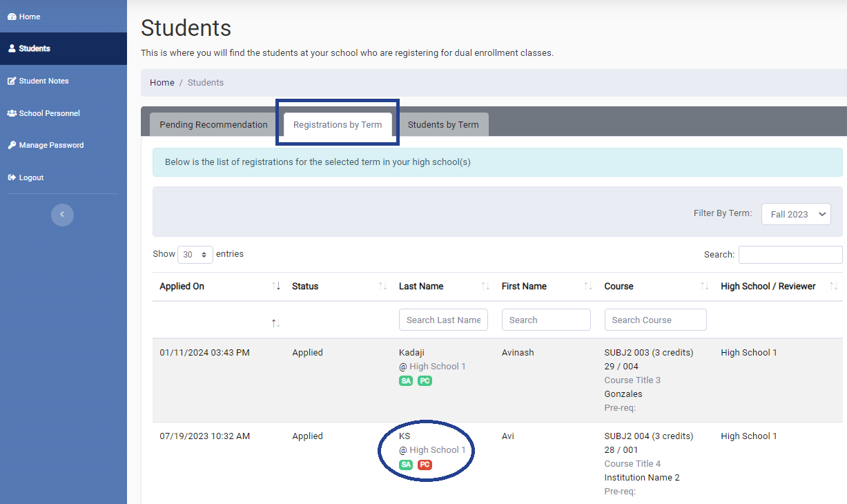Sort by Last Name column arrows
The image size is (847, 504).
click(x=485, y=287)
